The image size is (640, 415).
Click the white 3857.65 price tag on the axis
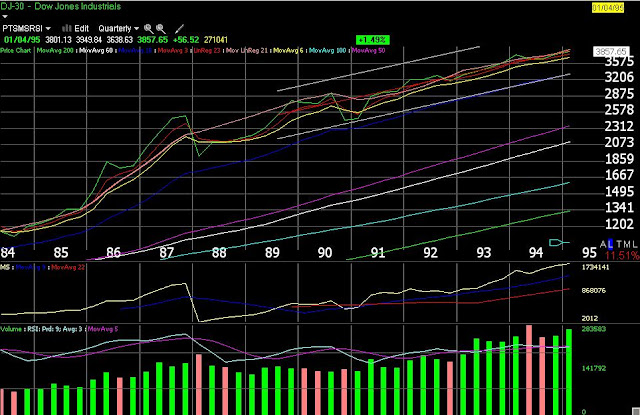[x=610, y=51]
